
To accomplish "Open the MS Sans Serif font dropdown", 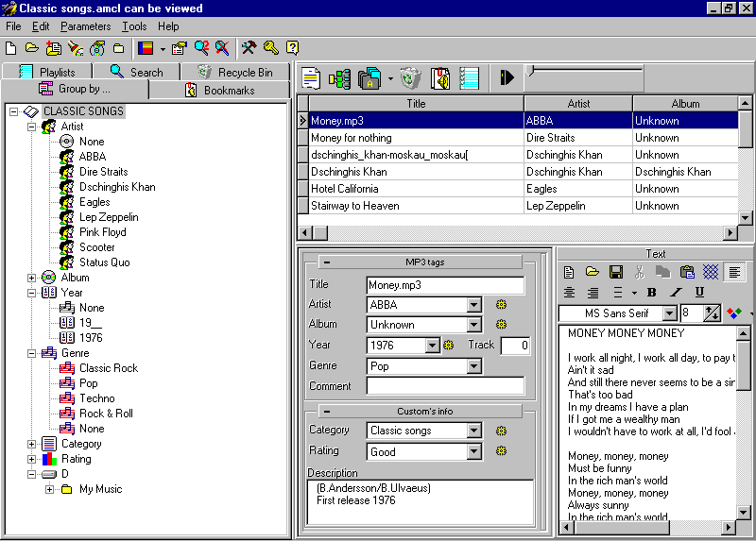I will (669, 313).
